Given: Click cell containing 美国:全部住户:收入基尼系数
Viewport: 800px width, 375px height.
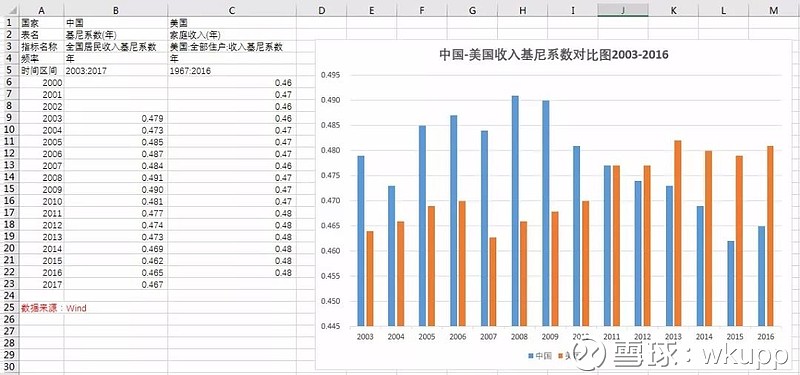Looking at the screenshot, I should pos(232,47).
